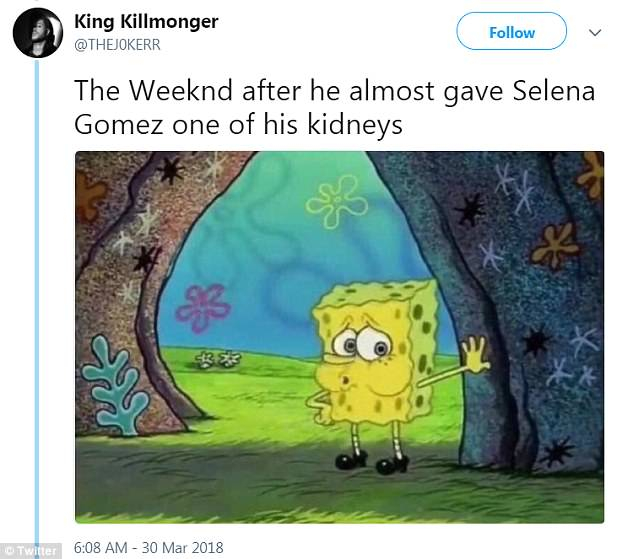Open the SpongeBob meme image

pyautogui.click(x=340, y=337)
